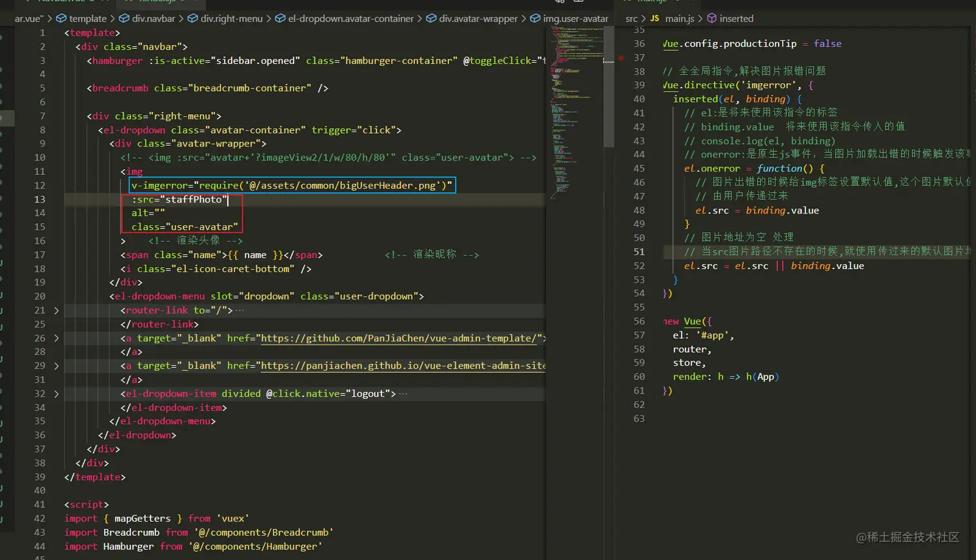Click 'h(App)' in the render line
This screenshot has height=560, width=976.
tap(762, 377)
